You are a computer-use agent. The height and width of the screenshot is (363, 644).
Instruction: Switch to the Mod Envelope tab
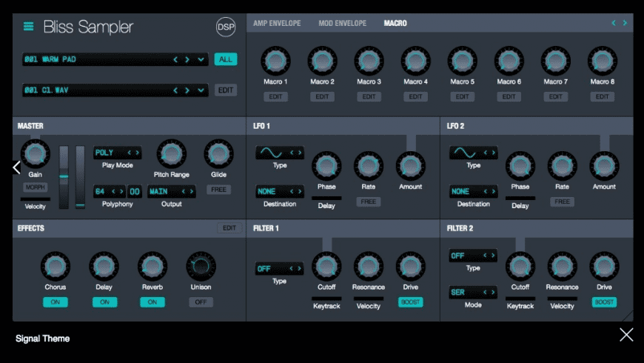[342, 24]
